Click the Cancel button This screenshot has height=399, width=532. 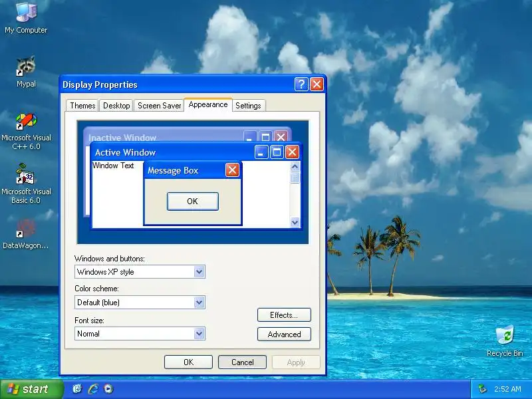(x=242, y=362)
